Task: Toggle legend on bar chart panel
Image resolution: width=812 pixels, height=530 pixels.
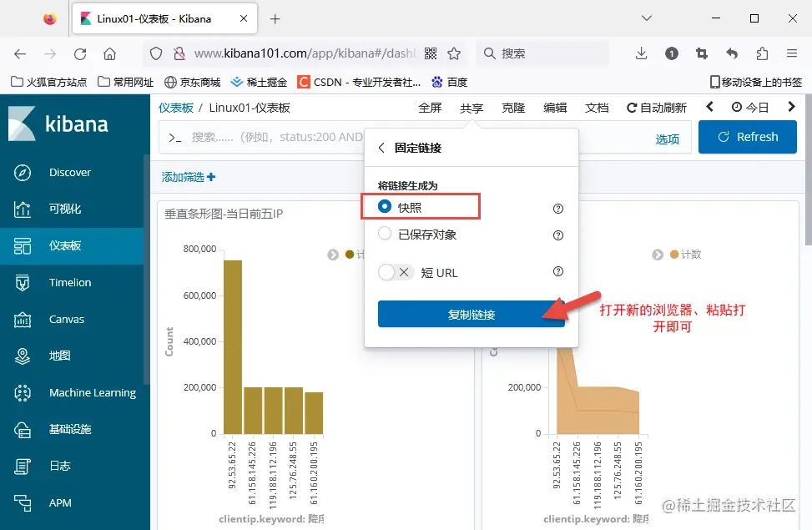Action: click(x=333, y=255)
